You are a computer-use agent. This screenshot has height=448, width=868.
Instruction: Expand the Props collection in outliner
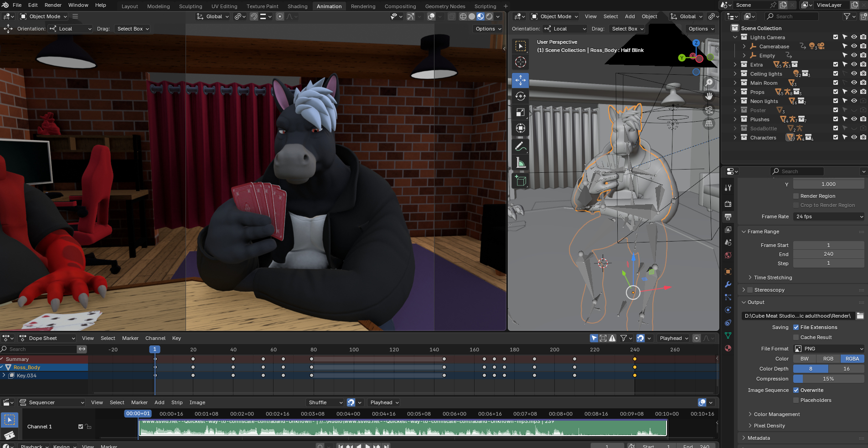pyautogui.click(x=735, y=92)
